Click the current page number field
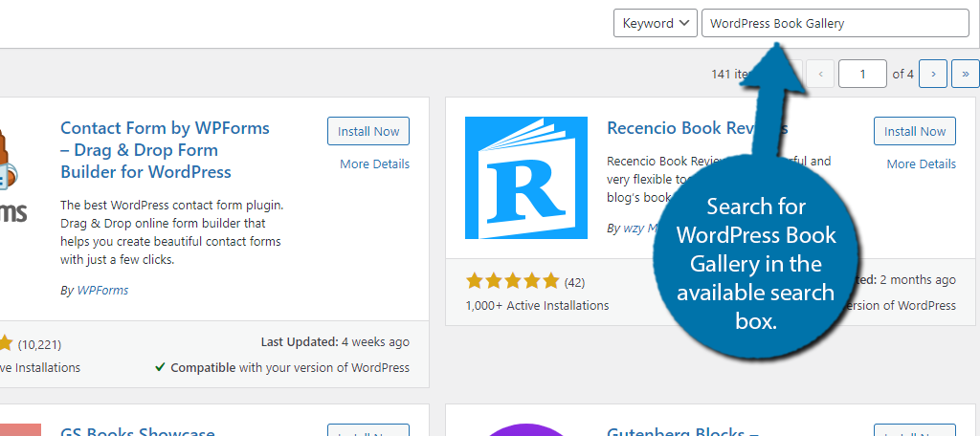 pos(862,74)
